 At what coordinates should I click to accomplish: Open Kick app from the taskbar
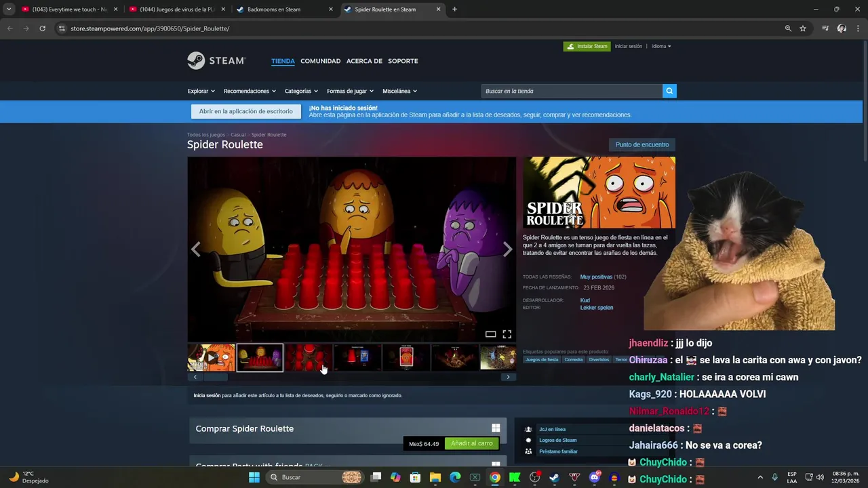tap(515, 477)
